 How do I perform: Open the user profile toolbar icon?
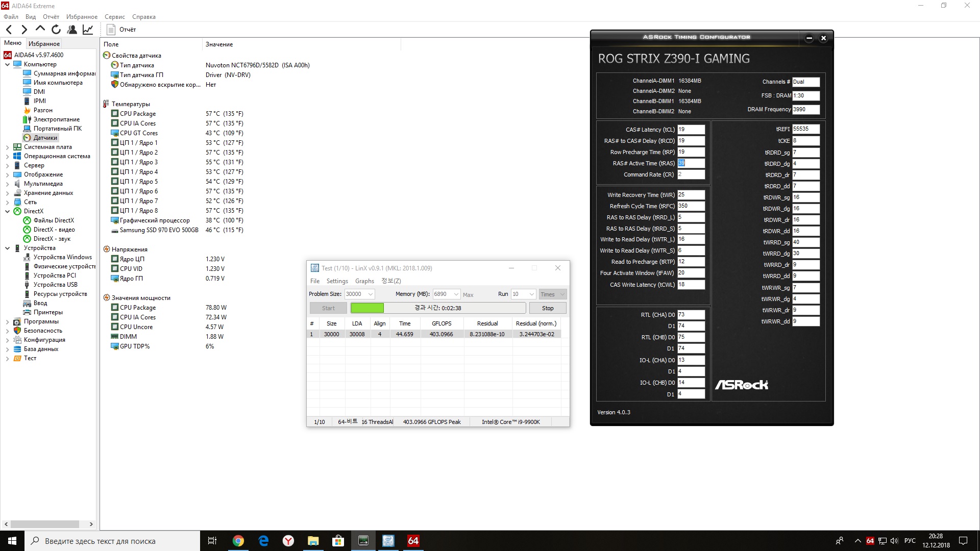tap(72, 30)
